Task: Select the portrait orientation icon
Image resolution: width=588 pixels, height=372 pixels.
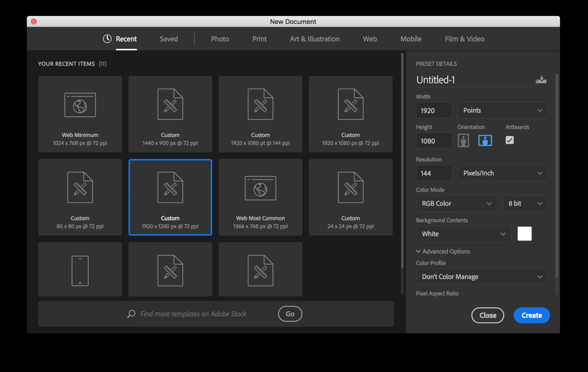Action: tap(463, 140)
